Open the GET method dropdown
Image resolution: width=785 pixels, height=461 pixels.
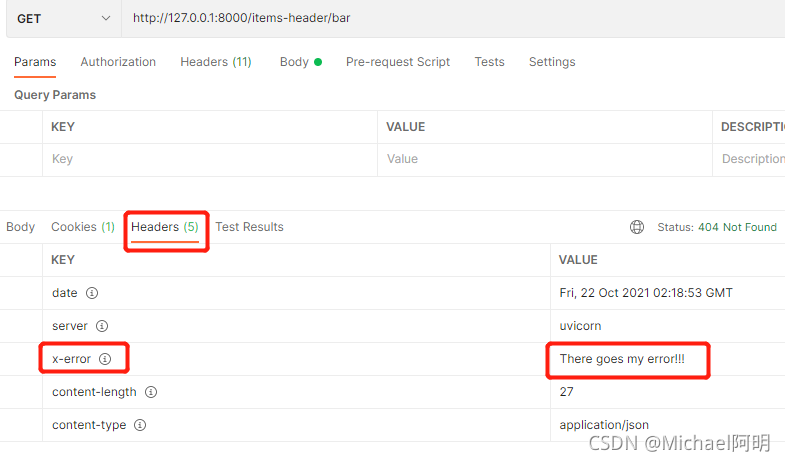(x=64, y=19)
